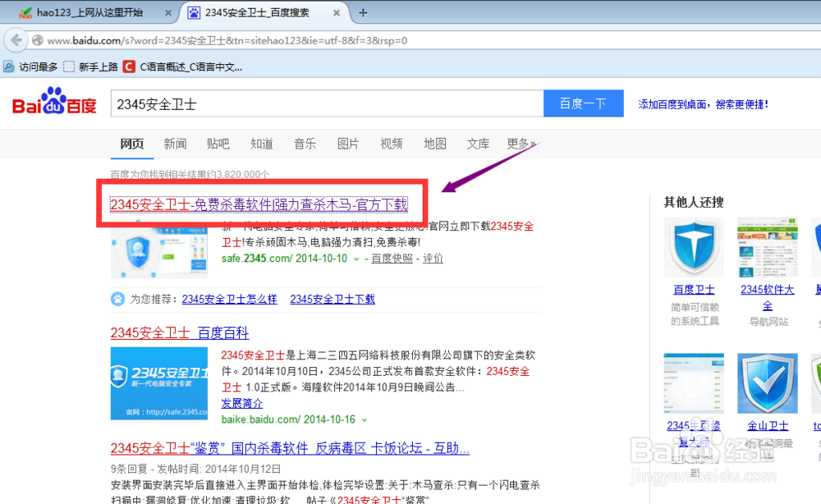Switch to the 贴吧 search tab
Screen dimensions: 821x504
tap(218, 144)
